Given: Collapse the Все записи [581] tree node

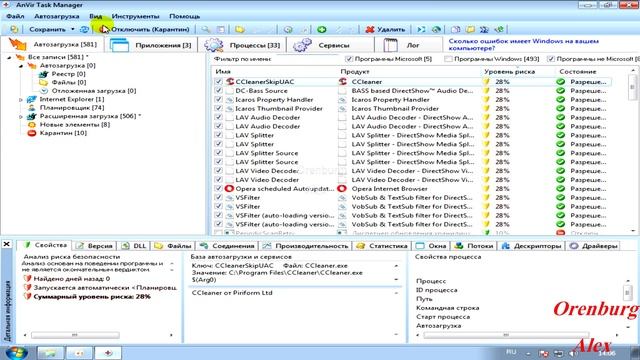Looking at the screenshot, I should 9,58.
